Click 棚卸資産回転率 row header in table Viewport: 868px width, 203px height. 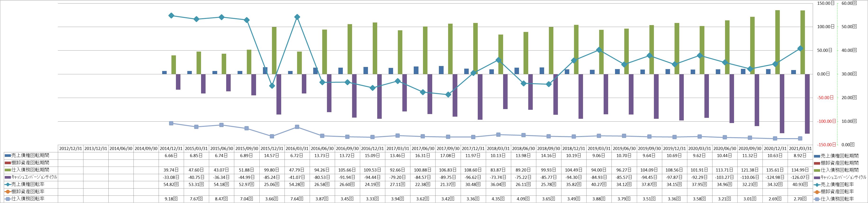coord(31,192)
